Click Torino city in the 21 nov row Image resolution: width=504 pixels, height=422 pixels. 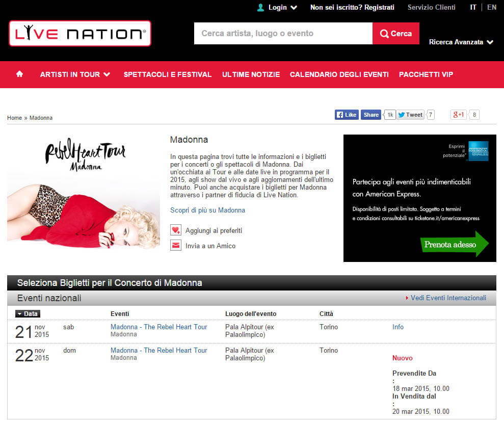329,327
